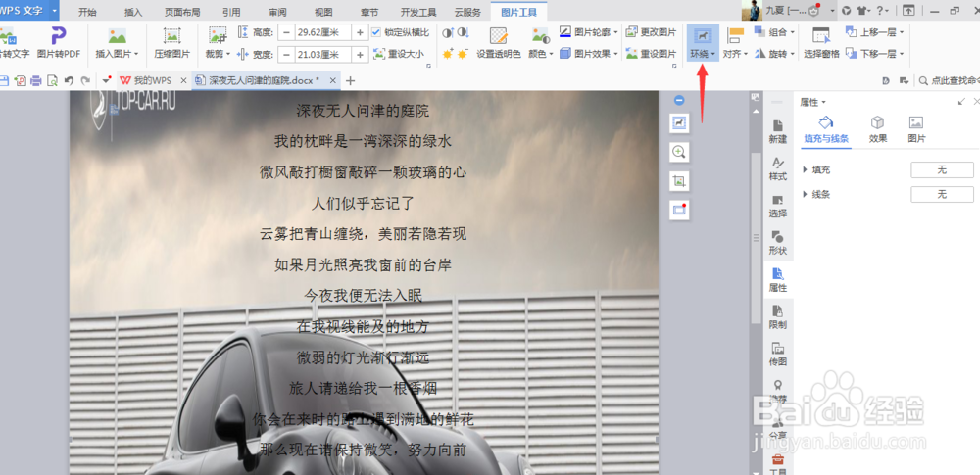The image size is (980, 475).
Task: Click the print preview icon in quick access toolbar
Action: 53,80
